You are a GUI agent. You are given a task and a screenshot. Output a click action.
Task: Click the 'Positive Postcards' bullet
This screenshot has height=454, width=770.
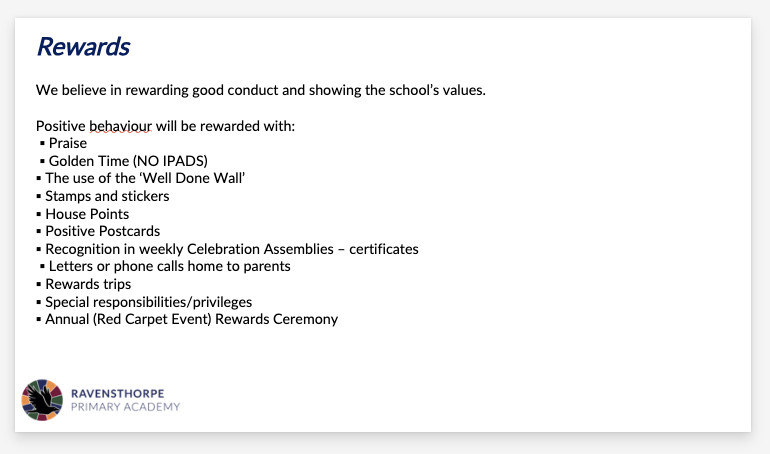[x=102, y=231]
